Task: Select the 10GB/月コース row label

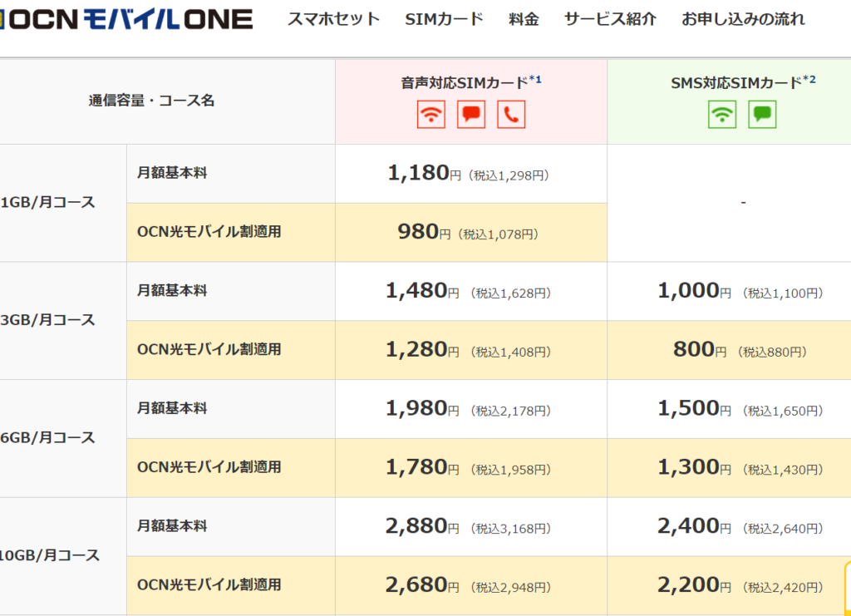Action: 50,556
